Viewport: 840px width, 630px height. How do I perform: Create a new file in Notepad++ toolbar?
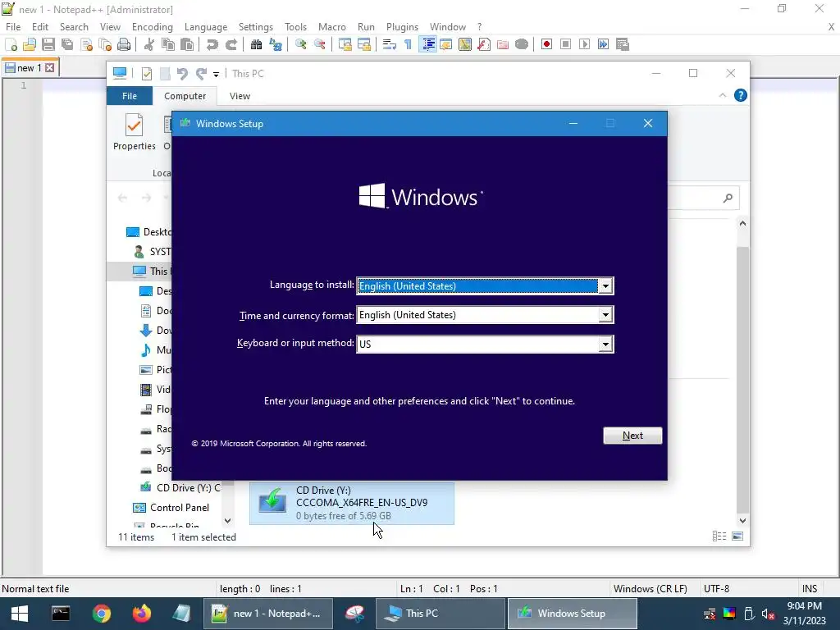click(11, 44)
